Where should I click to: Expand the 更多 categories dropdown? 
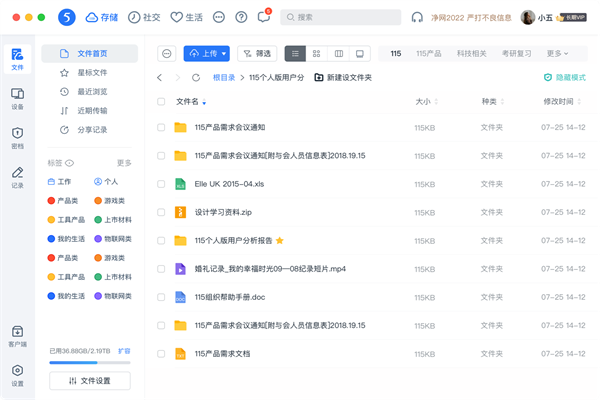coord(557,54)
